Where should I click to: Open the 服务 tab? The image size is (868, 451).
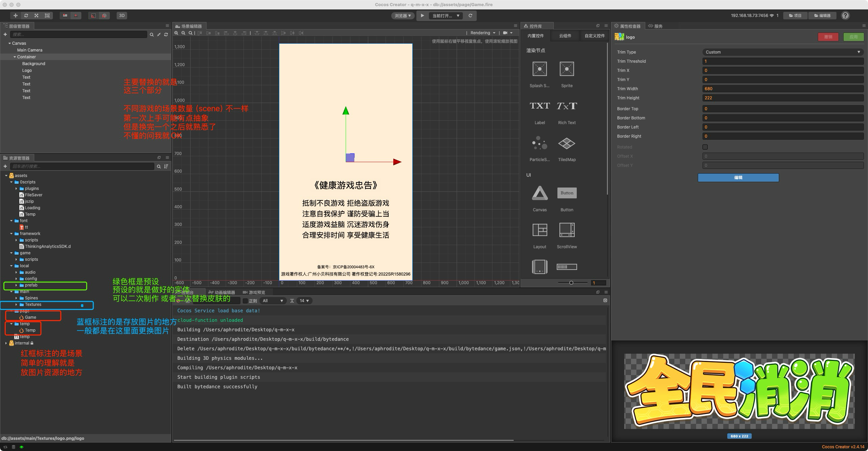point(655,26)
